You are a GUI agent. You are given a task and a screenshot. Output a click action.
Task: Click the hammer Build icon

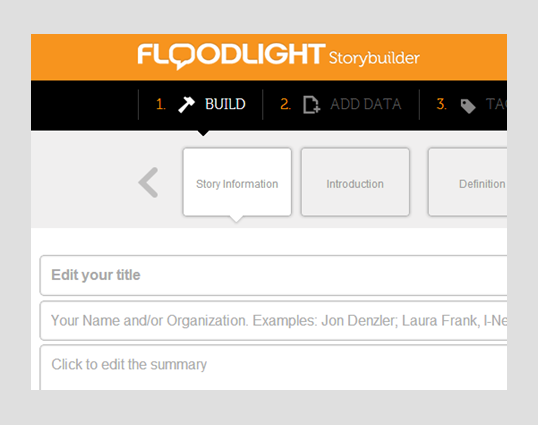pyautogui.click(x=186, y=104)
